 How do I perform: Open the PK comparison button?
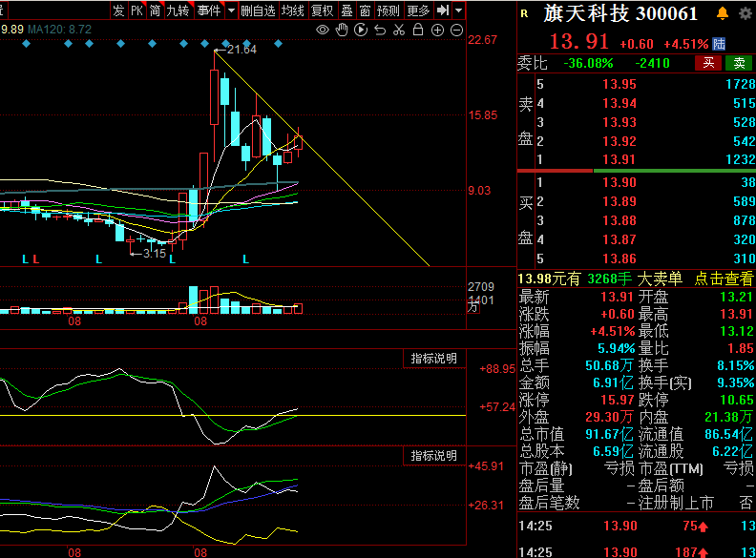136,10
